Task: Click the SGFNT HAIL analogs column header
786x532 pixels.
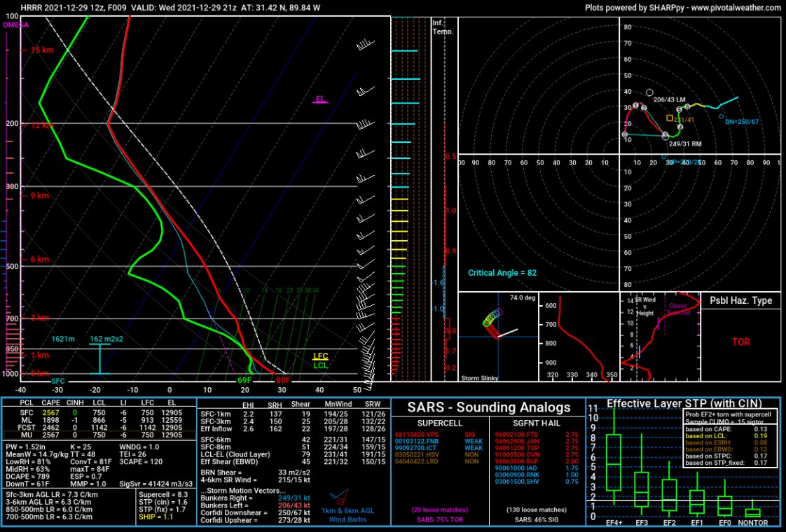Action: pos(536,423)
